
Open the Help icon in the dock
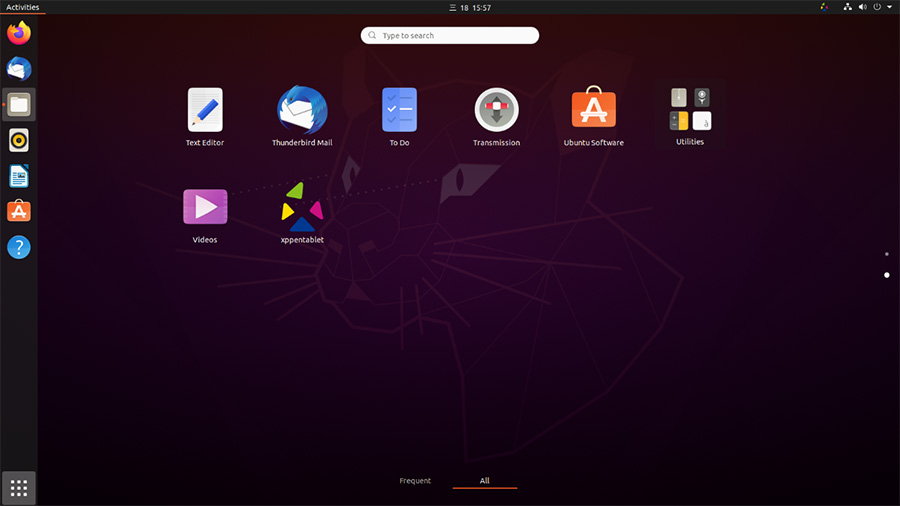click(19, 247)
